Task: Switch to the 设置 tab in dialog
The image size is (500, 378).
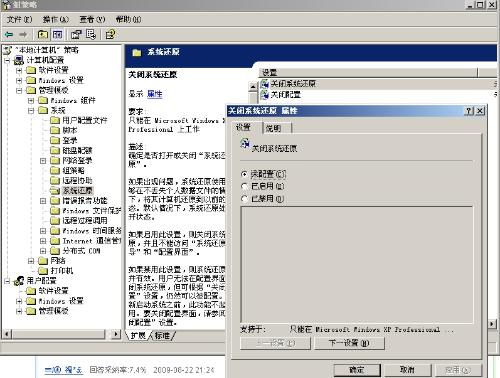Action: [x=246, y=127]
